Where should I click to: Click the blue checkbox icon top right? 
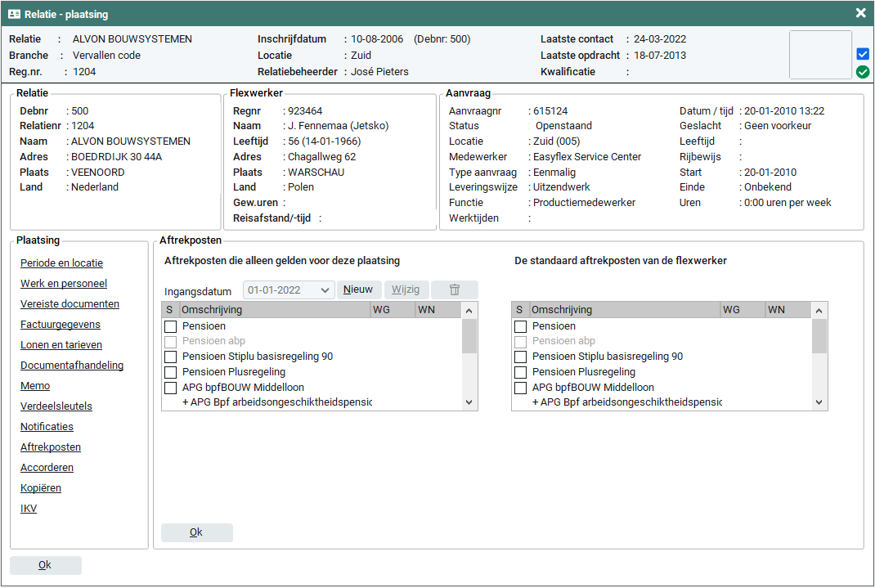click(x=862, y=54)
